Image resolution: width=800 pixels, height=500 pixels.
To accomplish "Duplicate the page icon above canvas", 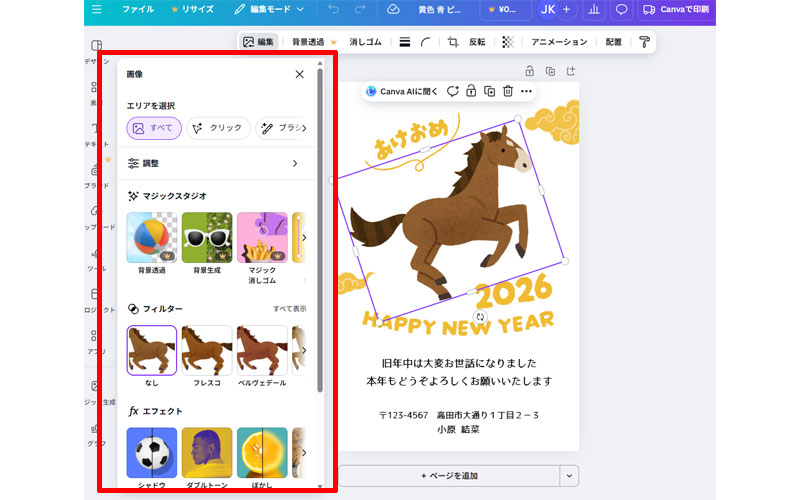I will (550, 71).
